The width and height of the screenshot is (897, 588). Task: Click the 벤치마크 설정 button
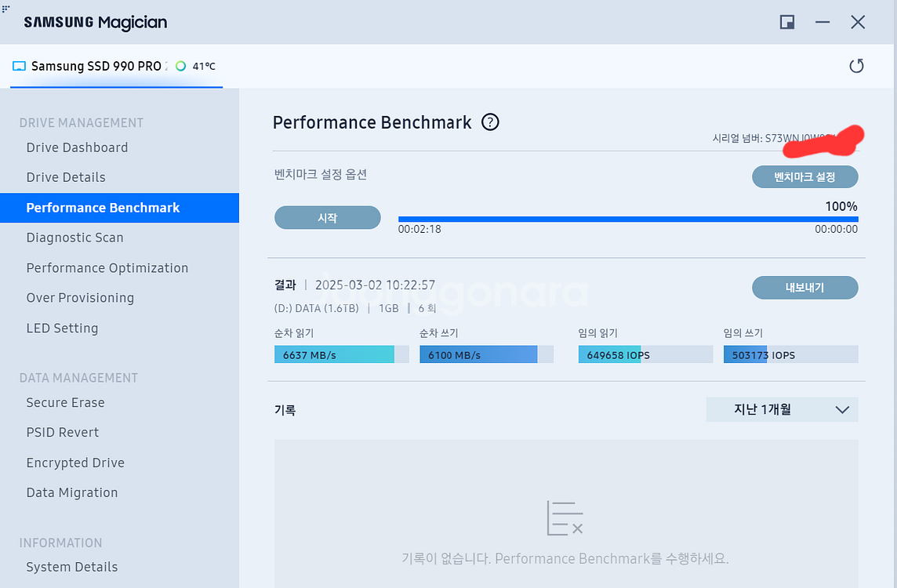[x=805, y=176]
